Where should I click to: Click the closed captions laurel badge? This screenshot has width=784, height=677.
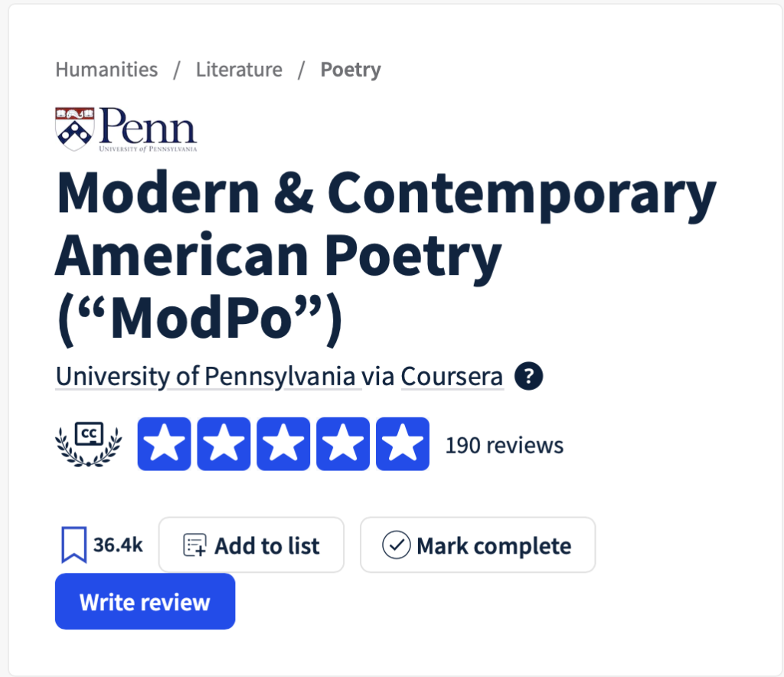pos(88,443)
